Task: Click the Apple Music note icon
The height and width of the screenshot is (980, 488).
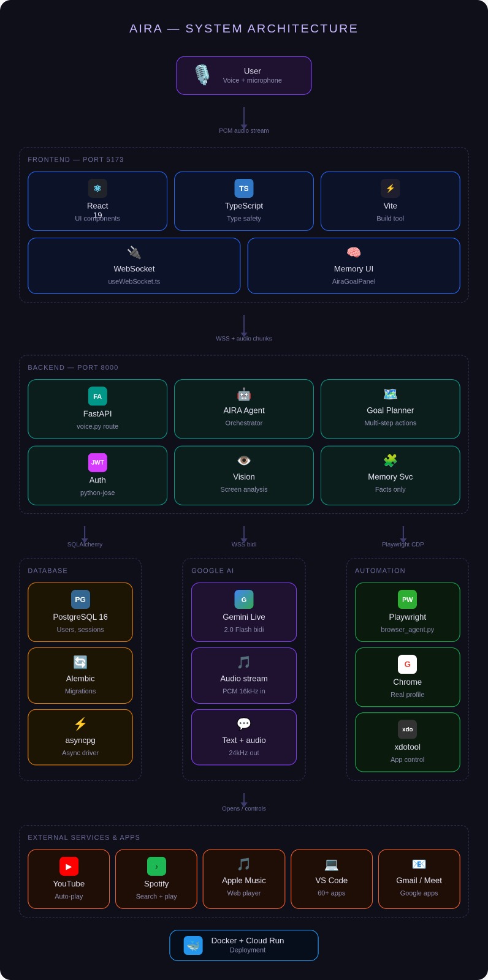Action: [244, 864]
